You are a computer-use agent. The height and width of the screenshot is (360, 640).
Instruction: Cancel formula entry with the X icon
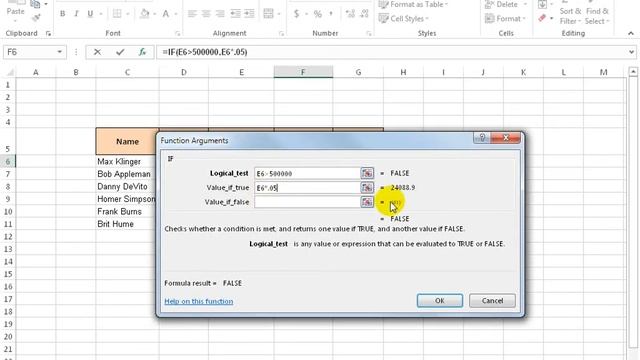tap(97, 52)
